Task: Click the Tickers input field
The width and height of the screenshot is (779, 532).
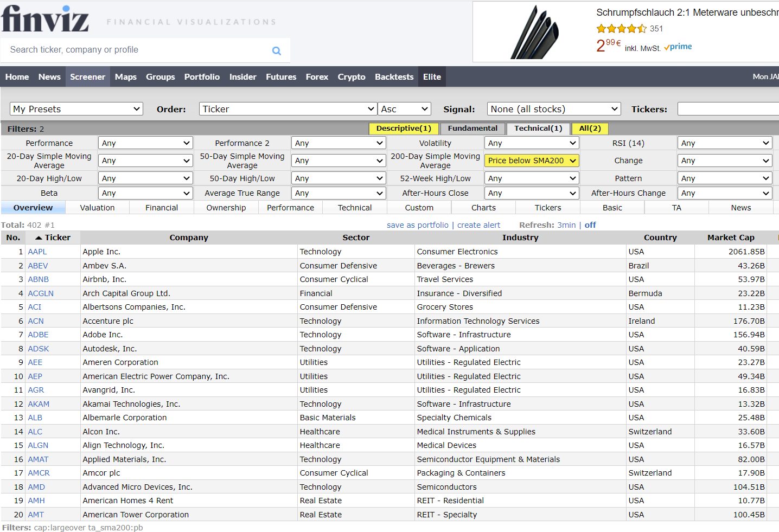Action: (x=727, y=109)
